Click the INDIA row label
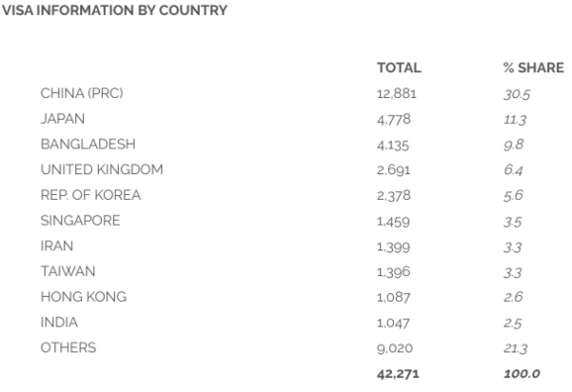The height and width of the screenshot is (392, 572). 59,323
